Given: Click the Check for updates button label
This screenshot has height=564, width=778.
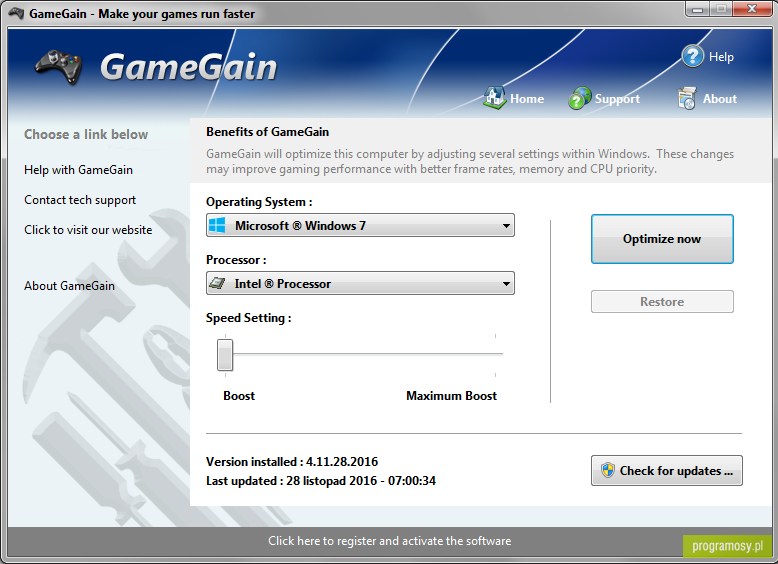Looking at the screenshot, I should pos(676,471).
